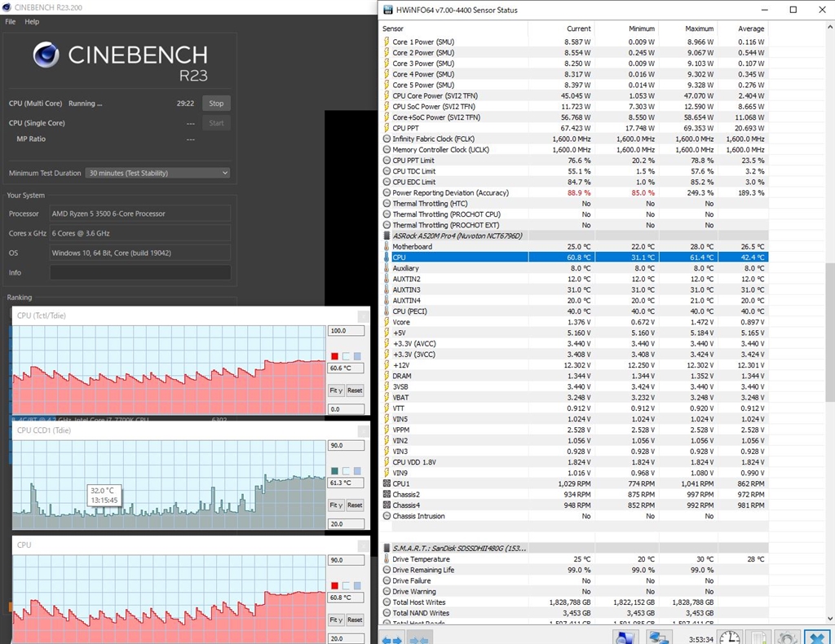Pick the white background swatch in CPU CCD1 graph
The image size is (835, 644).
coord(346,471)
